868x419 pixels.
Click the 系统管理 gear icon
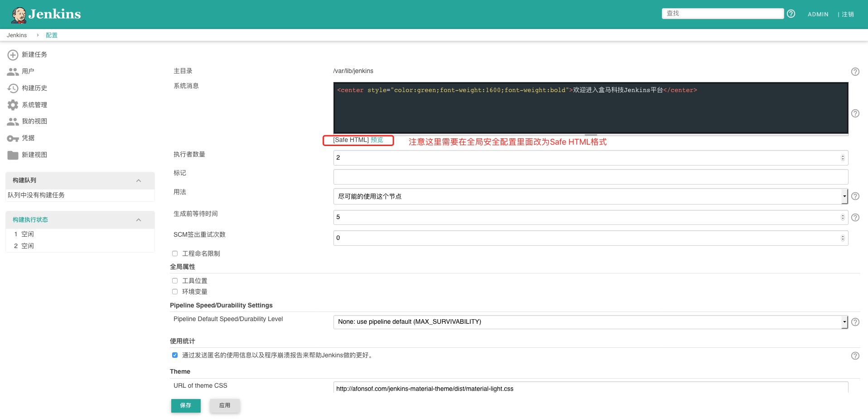click(x=13, y=105)
